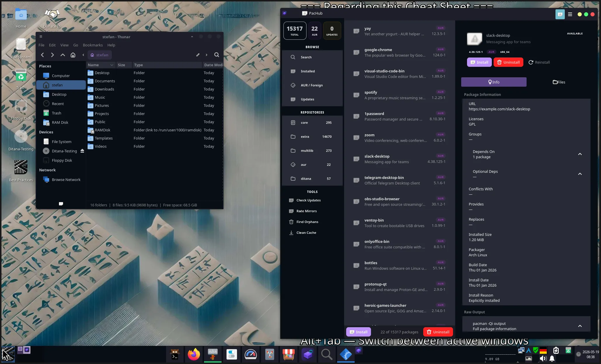Open Thunar Help menu
The width and height of the screenshot is (601, 364).
tap(111, 45)
